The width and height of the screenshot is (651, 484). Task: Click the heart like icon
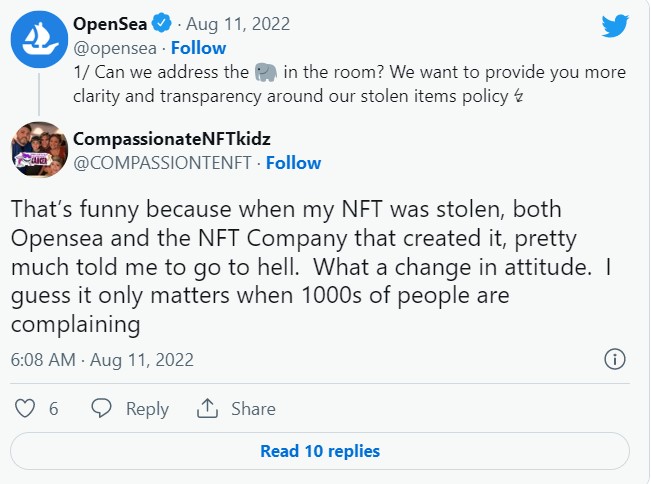tap(27, 409)
